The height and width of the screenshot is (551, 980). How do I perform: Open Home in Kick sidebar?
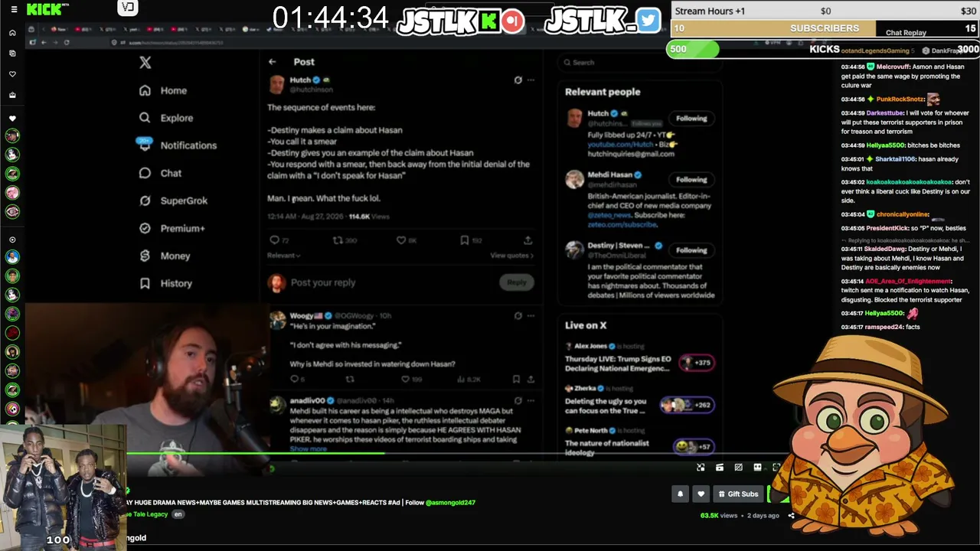(x=12, y=33)
